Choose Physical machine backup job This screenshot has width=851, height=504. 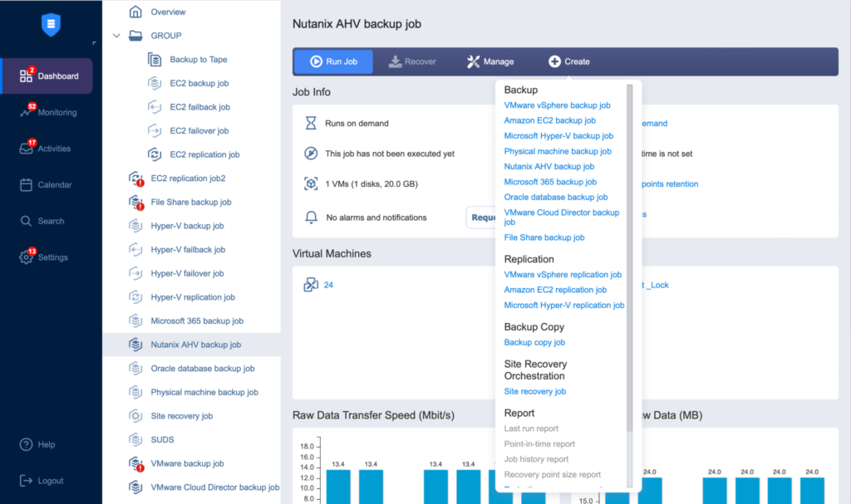(558, 151)
